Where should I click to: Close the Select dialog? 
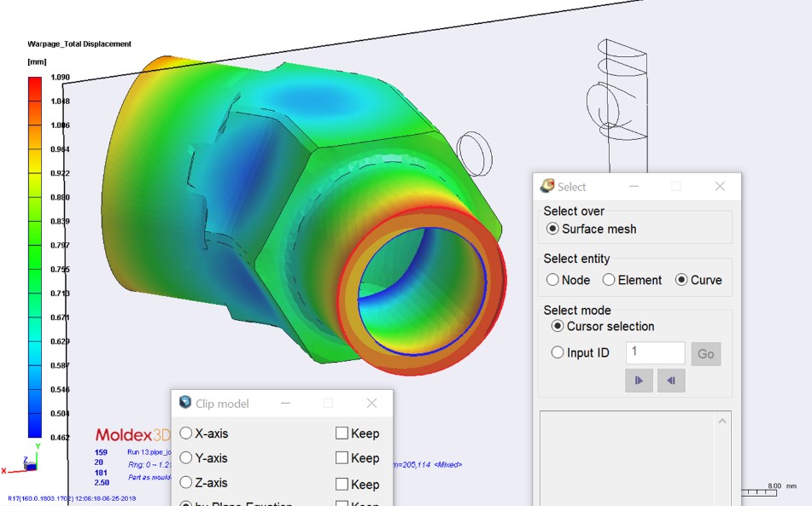click(720, 186)
